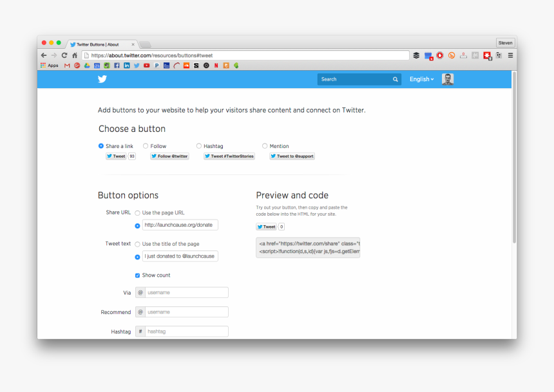Open the Chrome hamburger menu
Screen dimensions: 554x392
pyautogui.click(x=511, y=55)
